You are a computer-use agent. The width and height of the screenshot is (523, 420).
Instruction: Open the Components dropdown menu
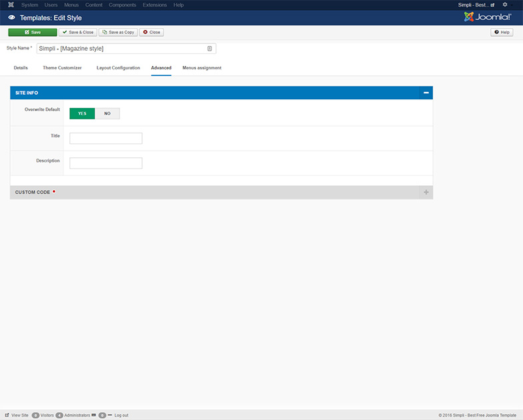coord(122,5)
